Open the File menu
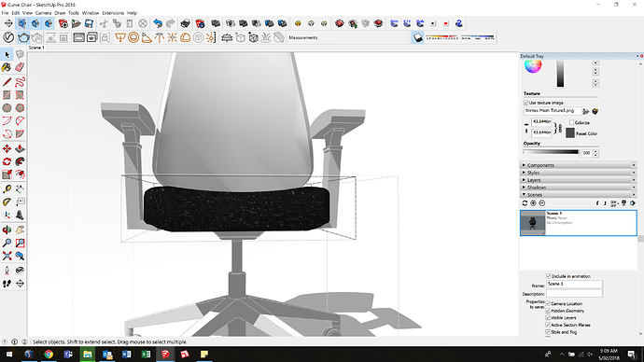The width and height of the screenshot is (644, 362). (x=5, y=13)
